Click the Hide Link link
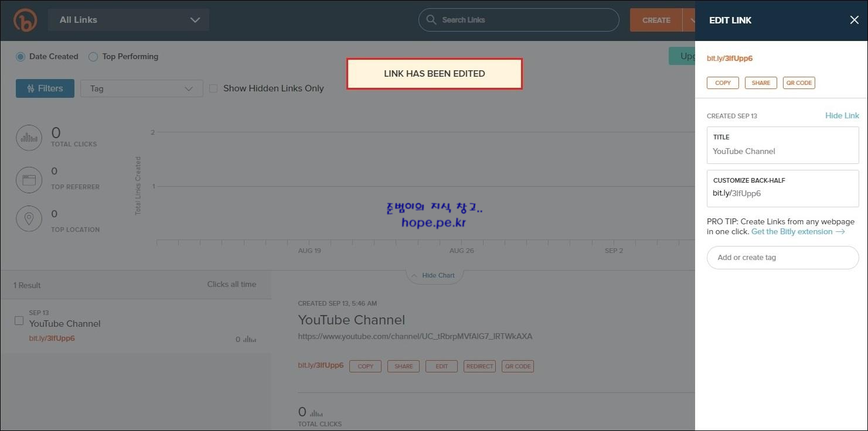Screen dimensions: 868x431 (x=842, y=115)
